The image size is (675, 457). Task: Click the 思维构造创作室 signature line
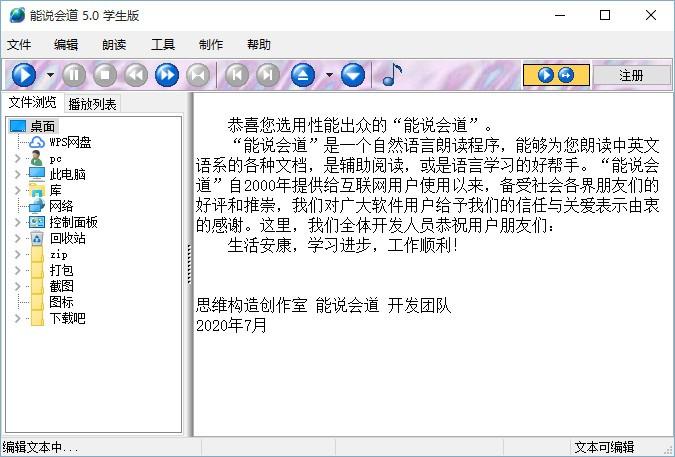point(323,305)
